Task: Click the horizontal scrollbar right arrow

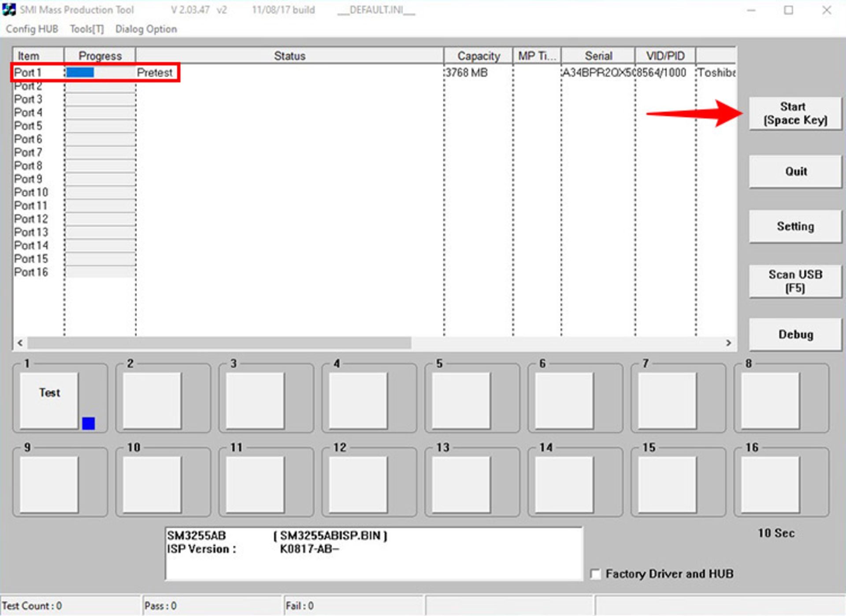Action: 728,343
